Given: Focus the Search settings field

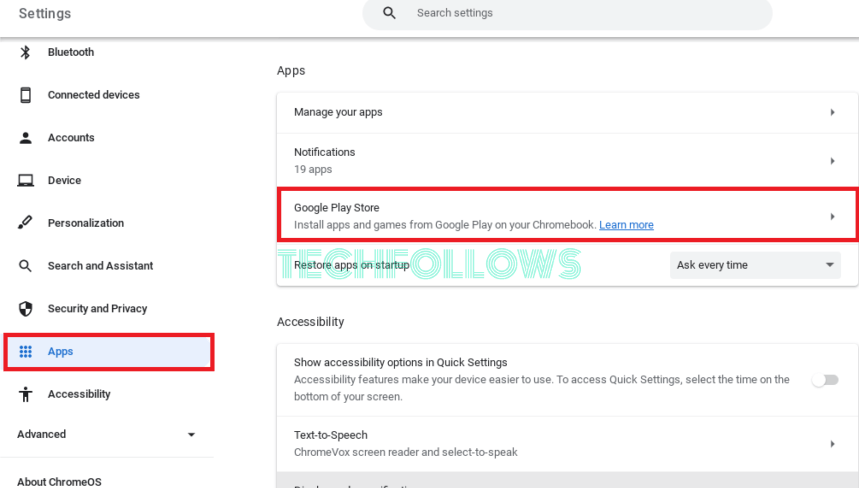Looking at the screenshot, I should tap(567, 13).
